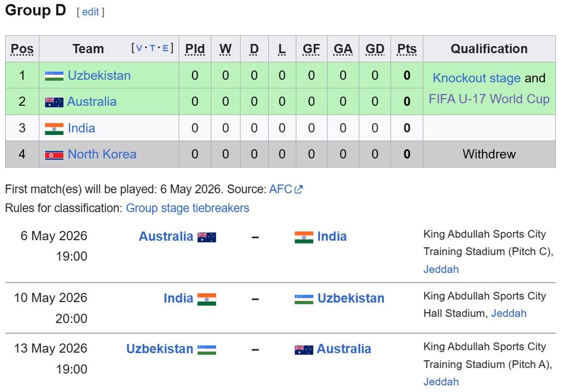Open the FIFA U-17 World Cup link
Screen dimensions: 563x392
click(489, 99)
